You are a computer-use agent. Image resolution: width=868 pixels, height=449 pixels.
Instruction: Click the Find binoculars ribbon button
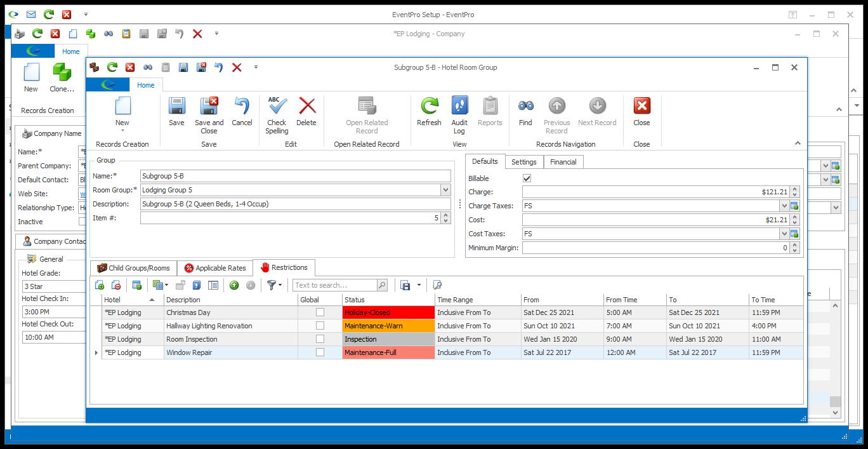tap(525, 112)
